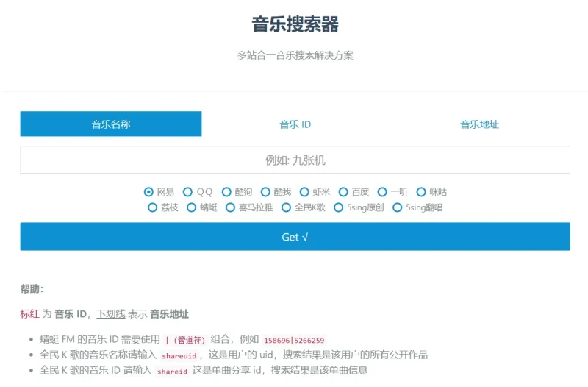Click the red 标红 text

[29, 314]
